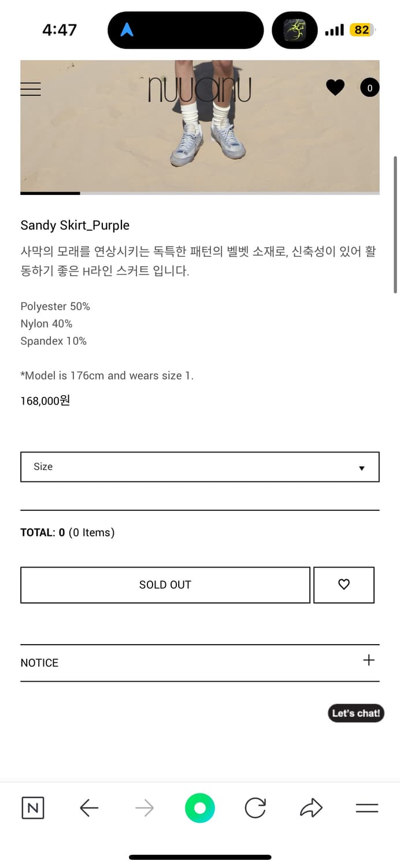Add Sandy Skirt to favorites with heart button
400x868 pixels.
click(x=344, y=584)
